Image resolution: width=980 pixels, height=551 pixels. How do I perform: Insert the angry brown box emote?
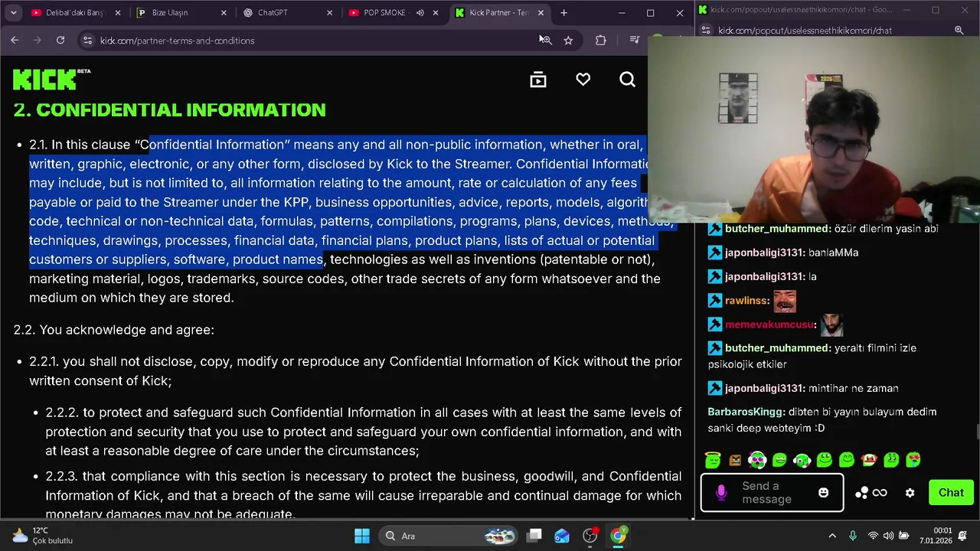point(735,460)
